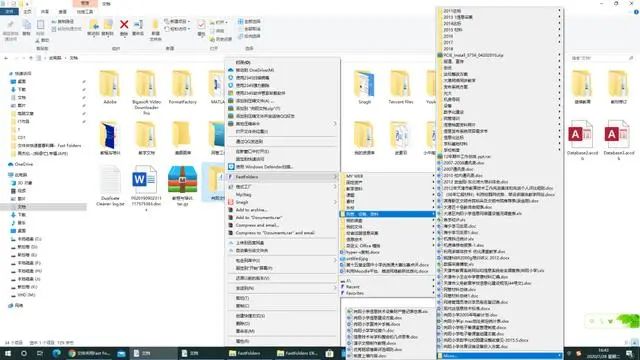Screen dimensions: 640x360
Task: Click the up-one-level arrow in address bar
Action: pos(31,58)
